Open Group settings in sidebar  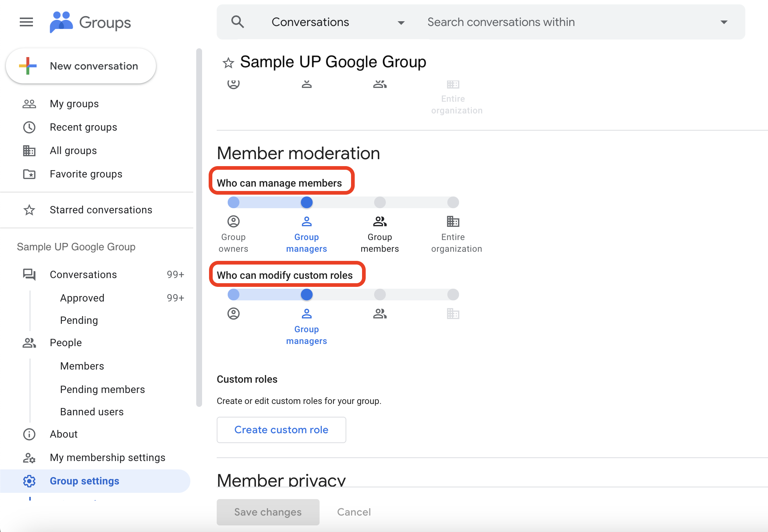tap(95, 481)
